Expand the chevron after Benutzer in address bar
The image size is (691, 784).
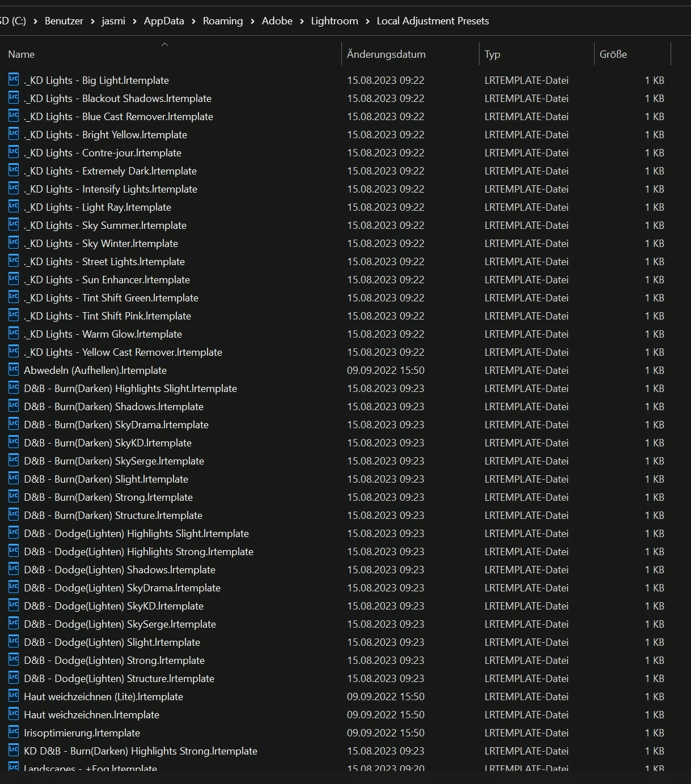pyautogui.click(x=92, y=21)
